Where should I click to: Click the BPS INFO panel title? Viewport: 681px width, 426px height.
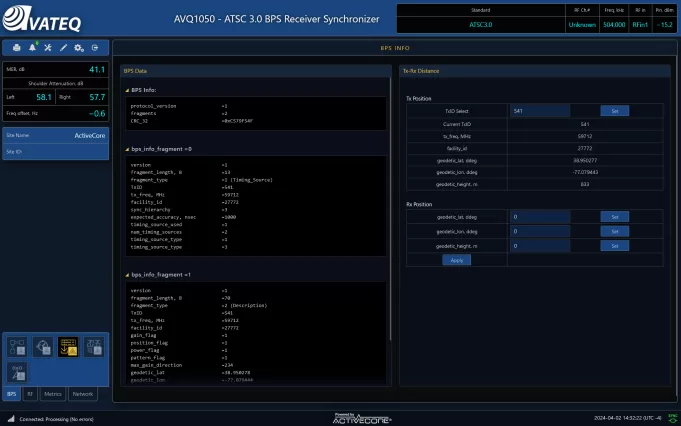pyautogui.click(x=395, y=48)
